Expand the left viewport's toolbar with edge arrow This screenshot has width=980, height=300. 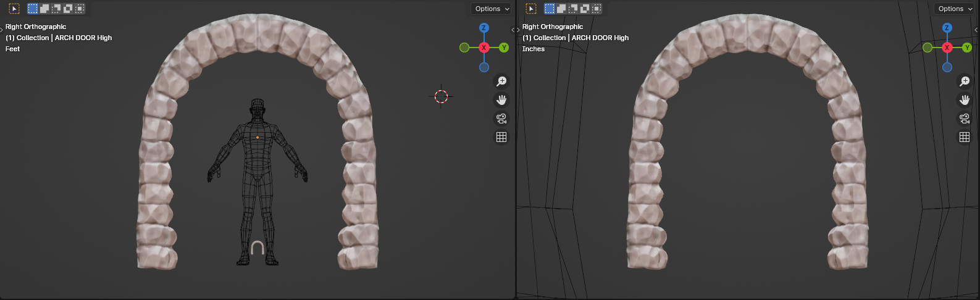pyautogui.click(x=2, y=30)
